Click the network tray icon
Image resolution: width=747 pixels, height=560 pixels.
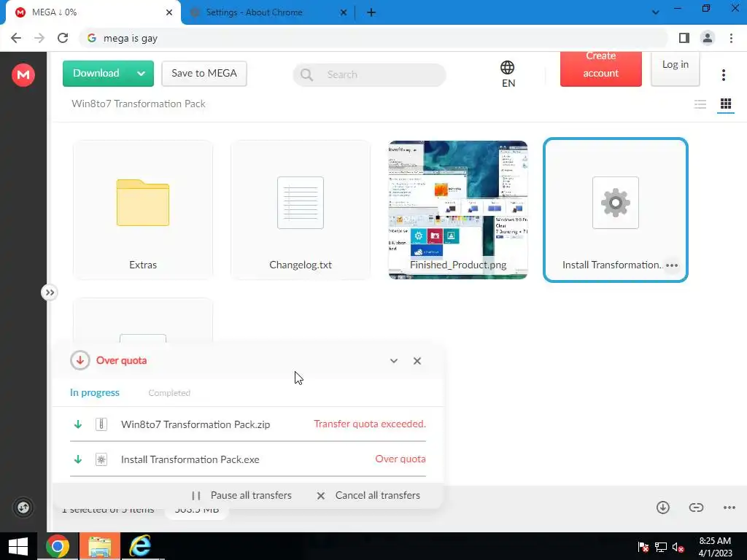tap(661, 548)
